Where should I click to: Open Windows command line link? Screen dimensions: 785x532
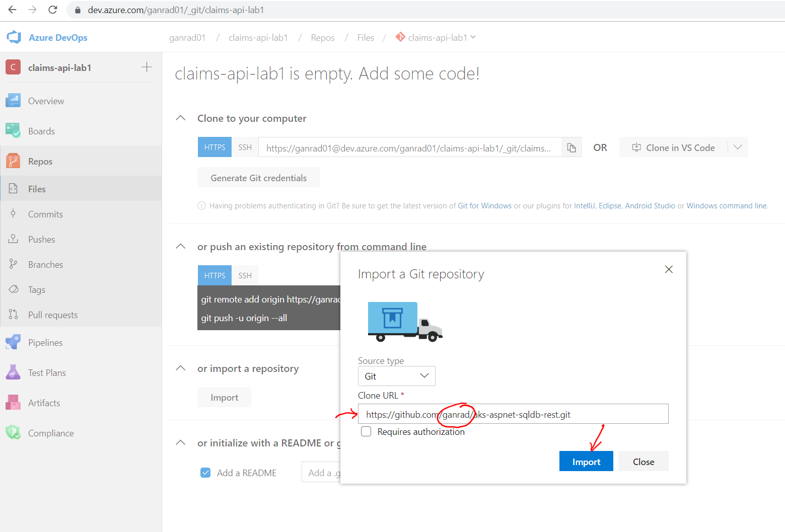(727, 205)
